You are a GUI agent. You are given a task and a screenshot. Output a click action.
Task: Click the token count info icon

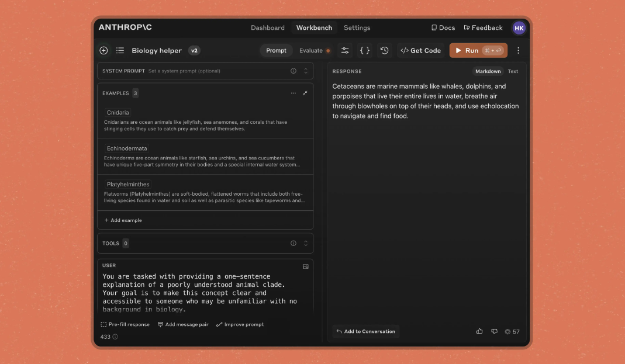[115, 337]
